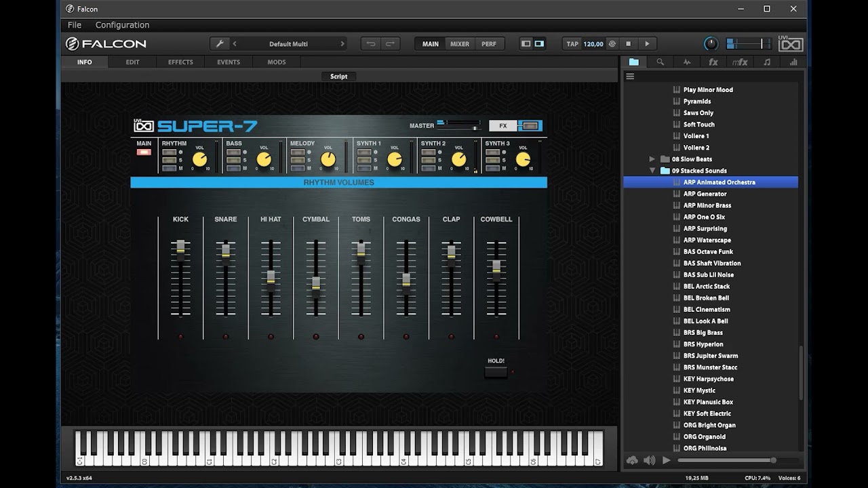The image size is (868, 488).
Task: Toggle the right browser panel icon
Action: point(539,44)
